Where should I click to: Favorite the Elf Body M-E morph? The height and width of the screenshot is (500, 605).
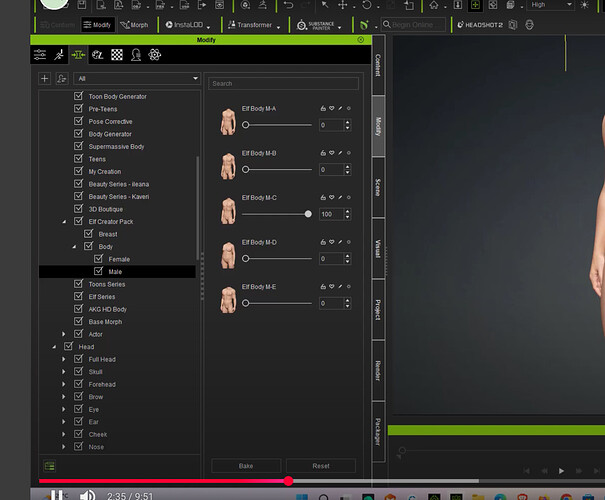[x=331, y=286]
